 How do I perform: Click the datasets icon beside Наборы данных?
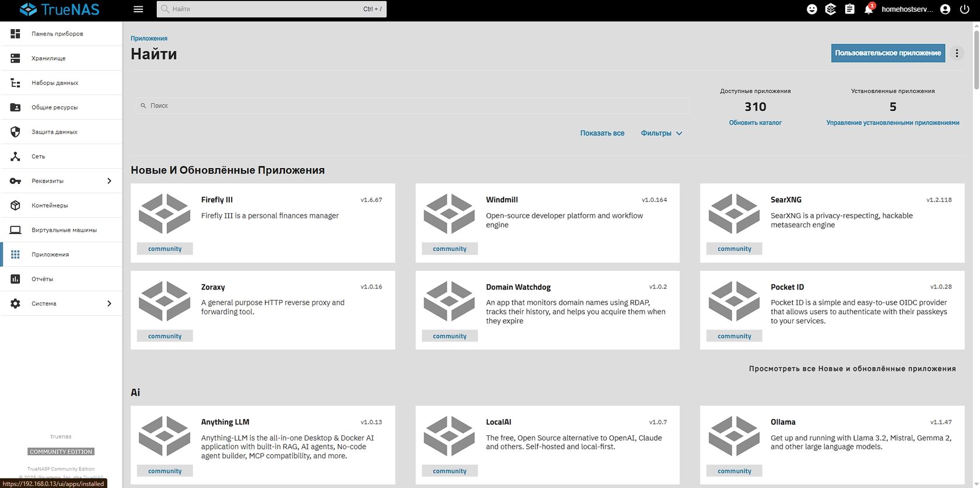point(16,83)
